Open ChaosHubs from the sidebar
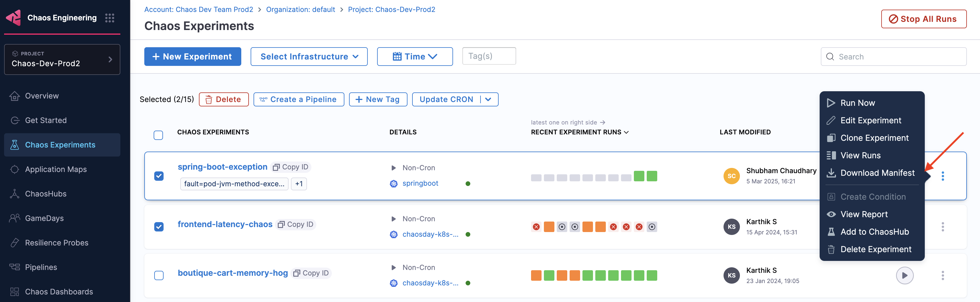980x302 pixels. click(x=46, y=194)
